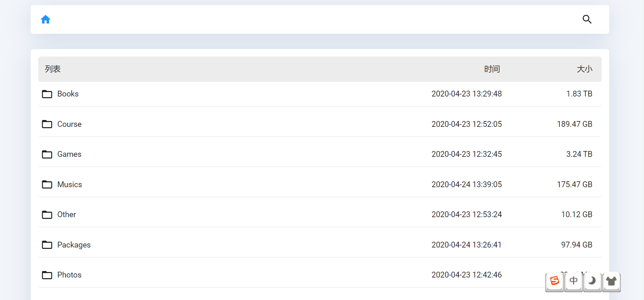The height and width of the screenshot is (300, 644).
Task: Sort by the 时间 column header
Action: (x=492, y=69)
